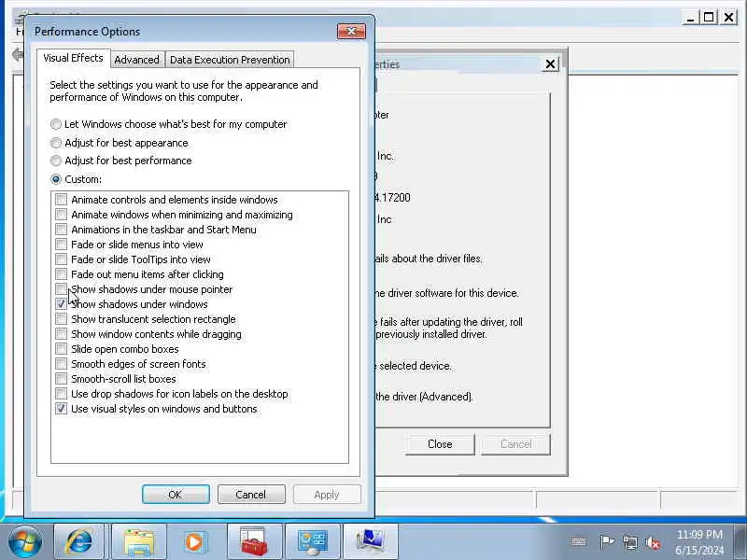The height and width of the screenshot is (560, 747).
Task: Click the Apply button in Performance Options
Action: click(x=327, y=495)
